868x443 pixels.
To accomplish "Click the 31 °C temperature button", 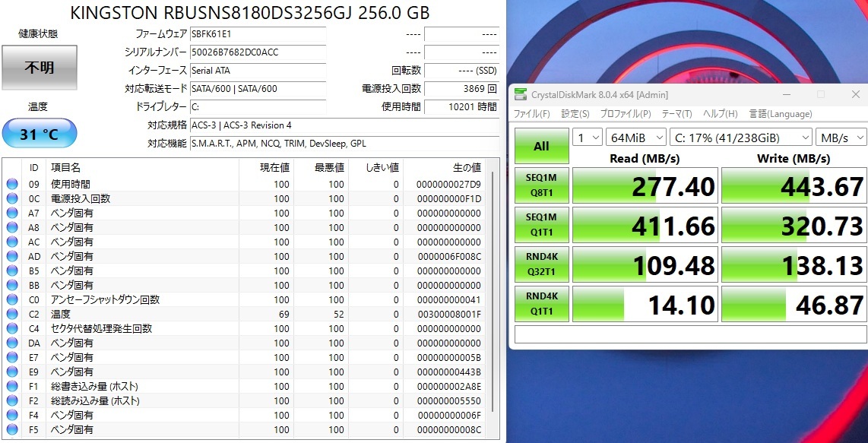I will (40, 133).
